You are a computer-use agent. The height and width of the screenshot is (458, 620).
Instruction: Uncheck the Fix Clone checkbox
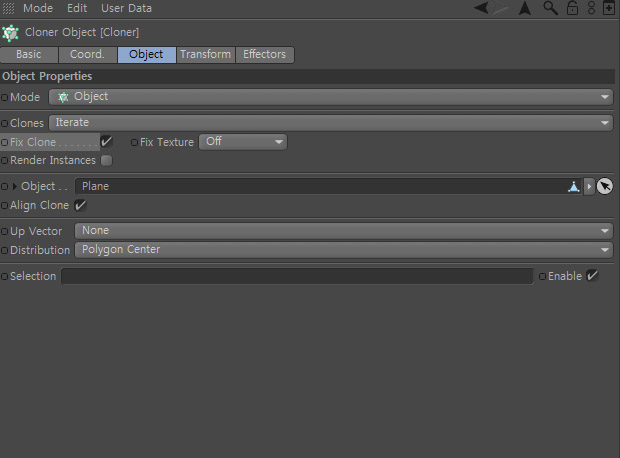[x=106, y=142]
